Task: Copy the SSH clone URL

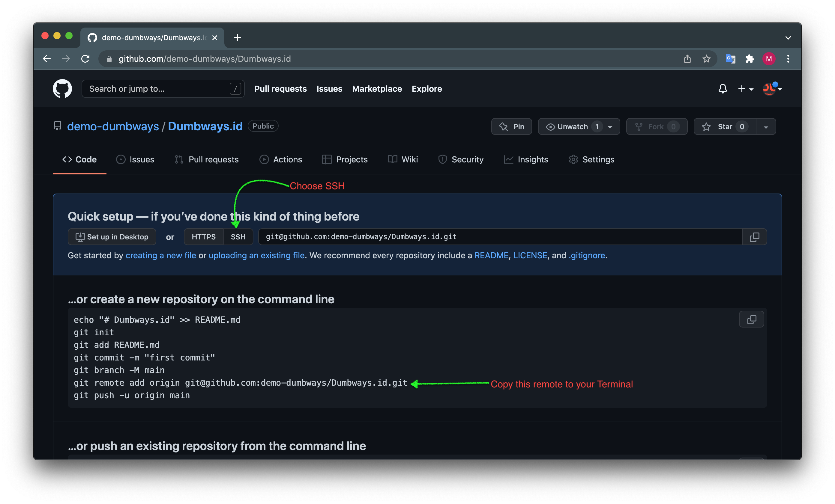Action: [754, 237]
